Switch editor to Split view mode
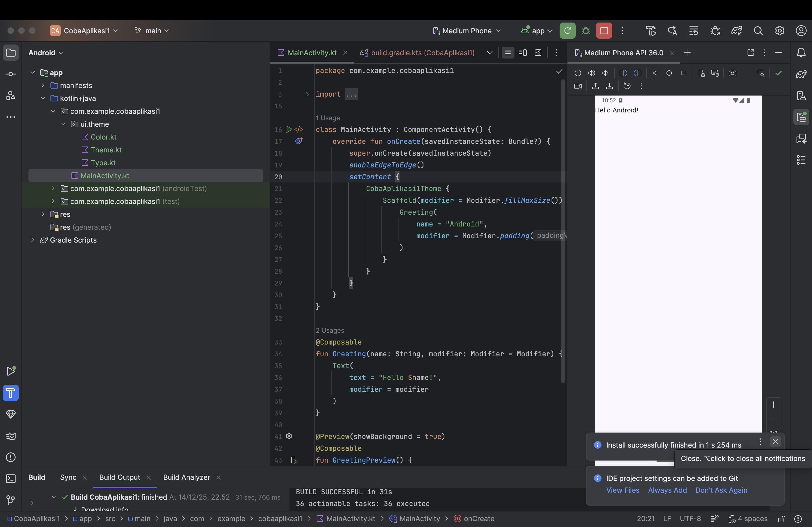This screenshot has height=527, width=812. click(x=523, y=53)
